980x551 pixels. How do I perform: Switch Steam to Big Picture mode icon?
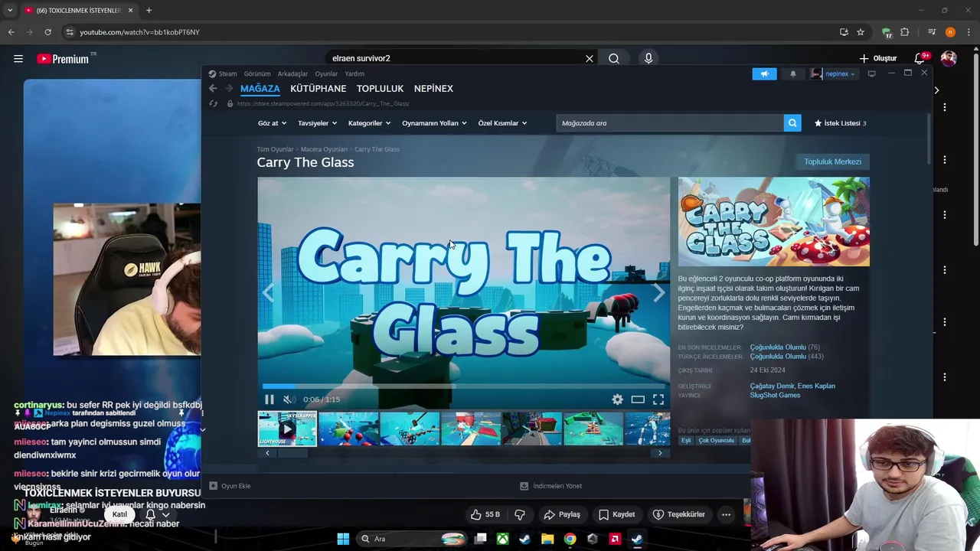871,73
